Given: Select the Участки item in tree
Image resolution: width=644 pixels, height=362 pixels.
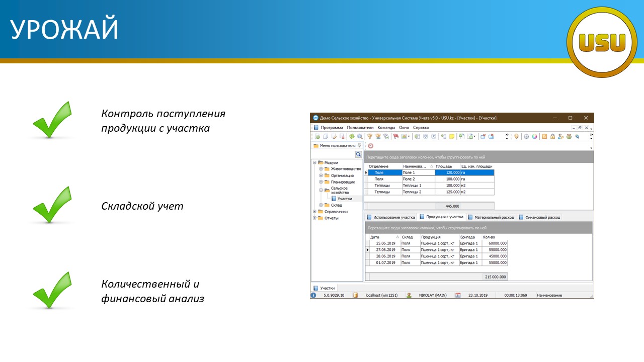Looking at the screenshot, I should pyautogui.click(x=345, y=199).
